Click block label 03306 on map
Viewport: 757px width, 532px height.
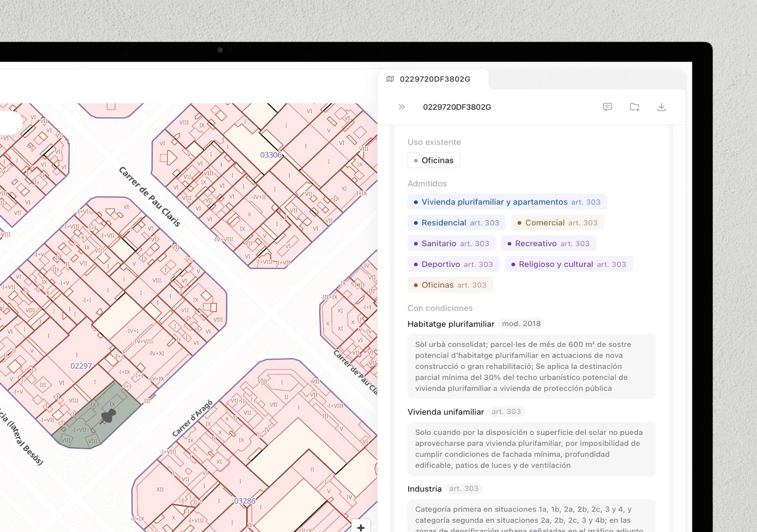(x=271, y=155)
